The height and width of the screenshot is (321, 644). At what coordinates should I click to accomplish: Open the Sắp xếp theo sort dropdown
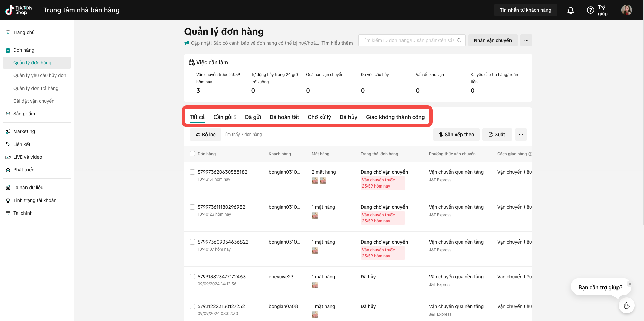456,135
